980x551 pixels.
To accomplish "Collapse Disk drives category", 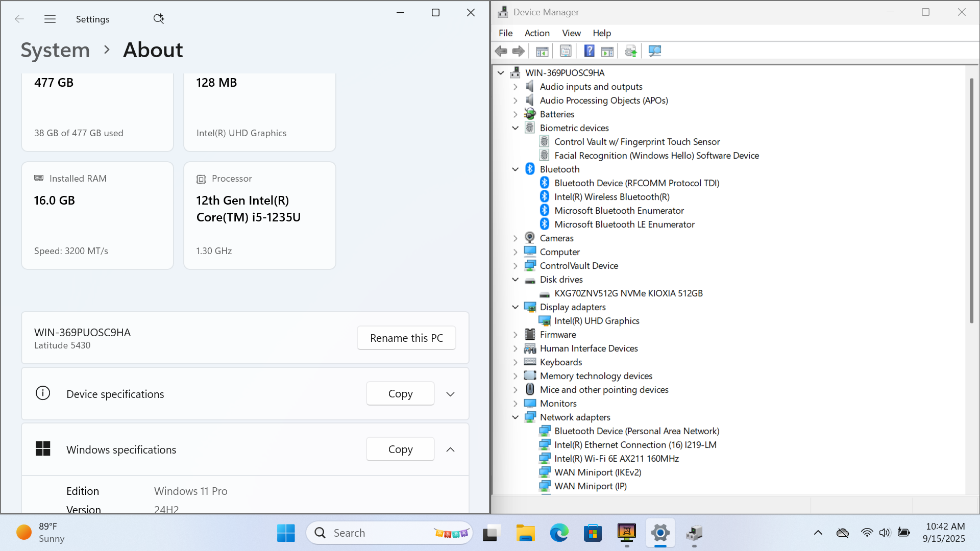I will tap(515, 280).
